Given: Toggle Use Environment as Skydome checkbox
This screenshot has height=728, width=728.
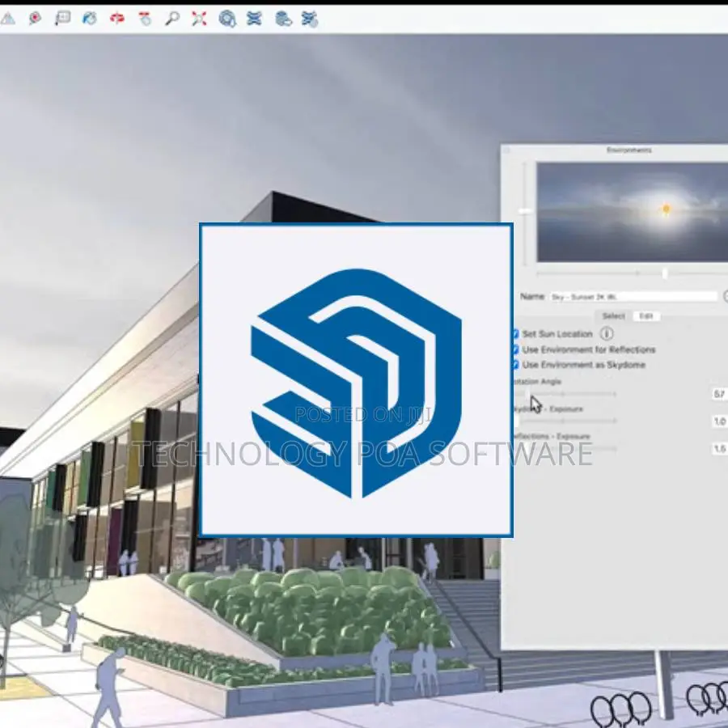Looking at the screenshot, I should 515,365.
